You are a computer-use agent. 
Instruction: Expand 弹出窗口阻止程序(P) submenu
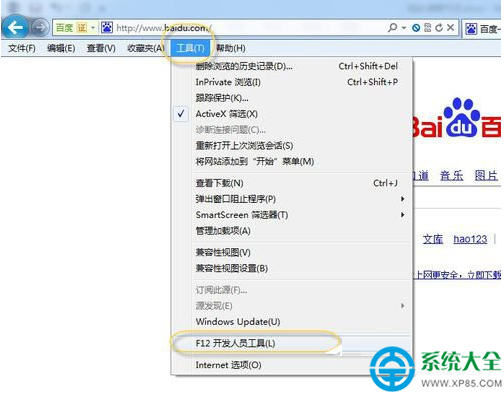tap(292, 199)
